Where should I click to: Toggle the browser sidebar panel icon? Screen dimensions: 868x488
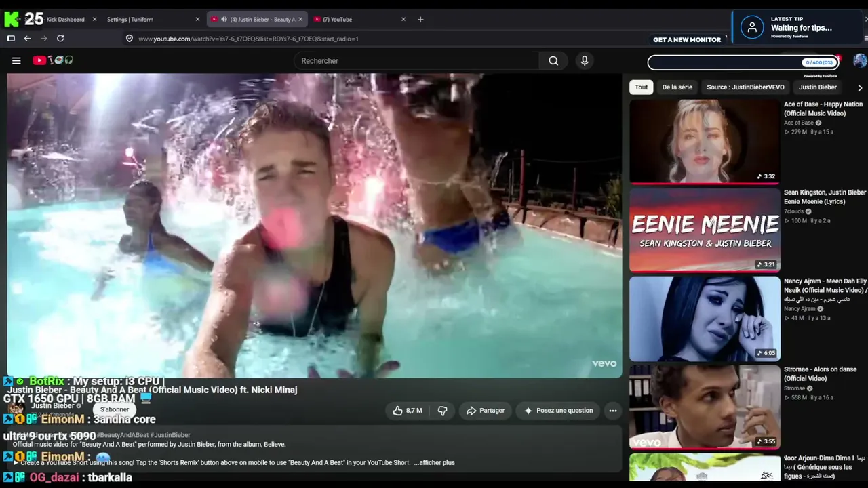[x=11, y=39]
